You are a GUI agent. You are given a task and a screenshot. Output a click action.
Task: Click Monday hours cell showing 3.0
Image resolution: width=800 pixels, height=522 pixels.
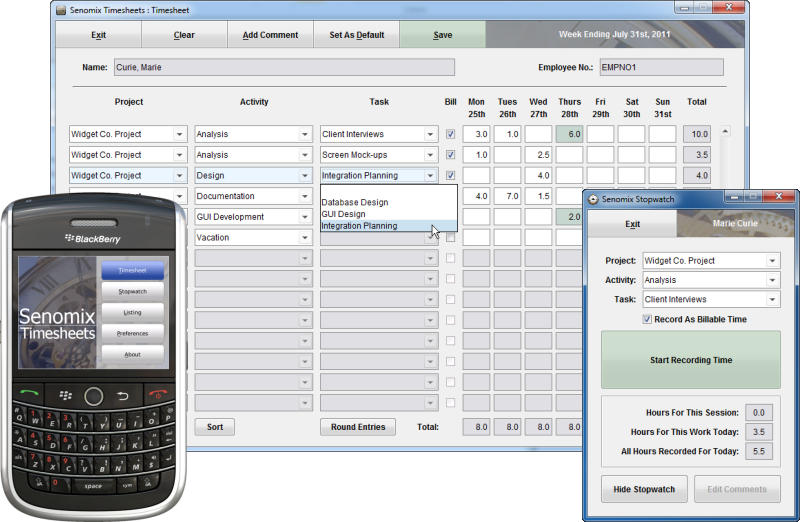pyautogui.click(x=477, y=134)
